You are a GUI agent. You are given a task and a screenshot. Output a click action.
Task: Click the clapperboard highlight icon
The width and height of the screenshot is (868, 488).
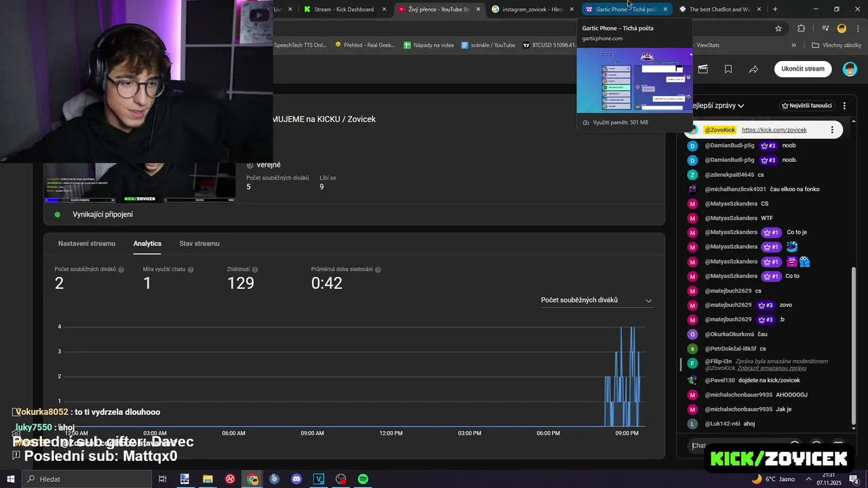pos(703,69)
